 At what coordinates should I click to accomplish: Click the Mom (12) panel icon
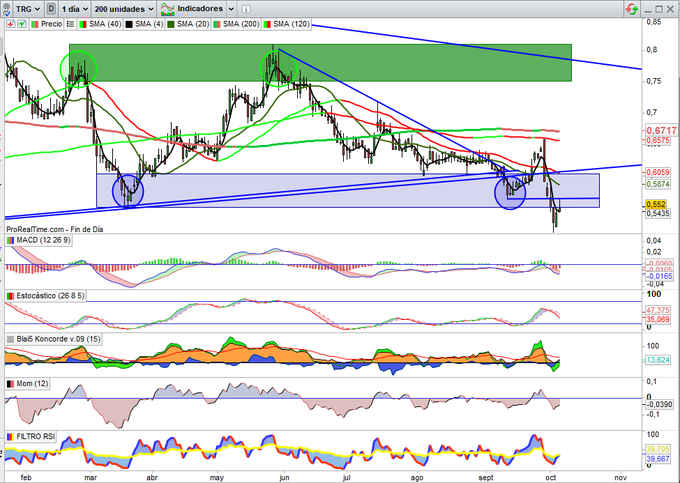click(10, 384)
